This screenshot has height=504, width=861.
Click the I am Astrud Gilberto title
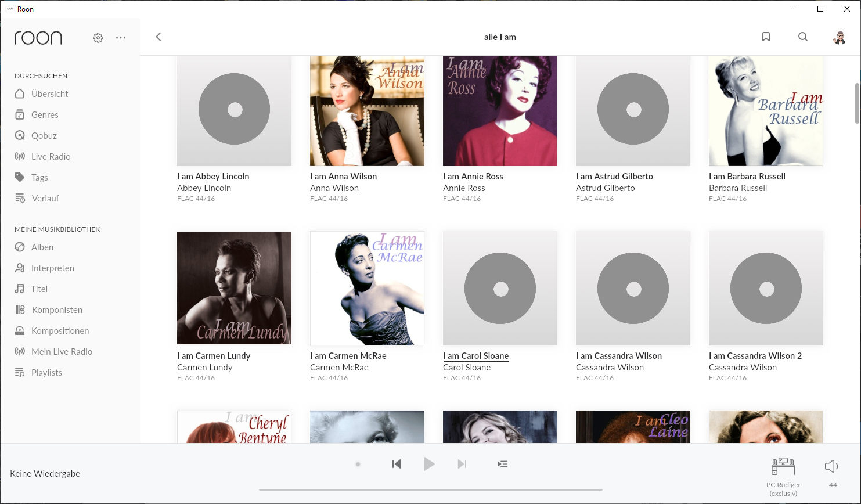click(x=614, y=177)
